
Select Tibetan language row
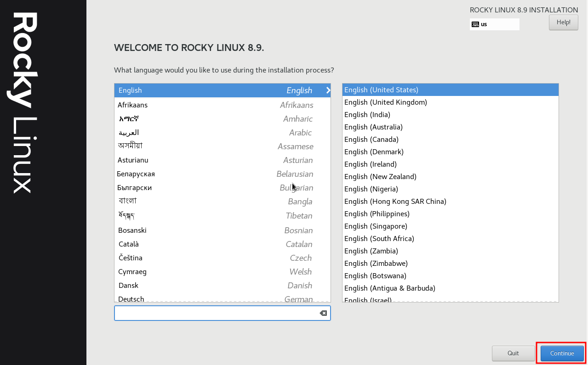(x=223, y=216)
